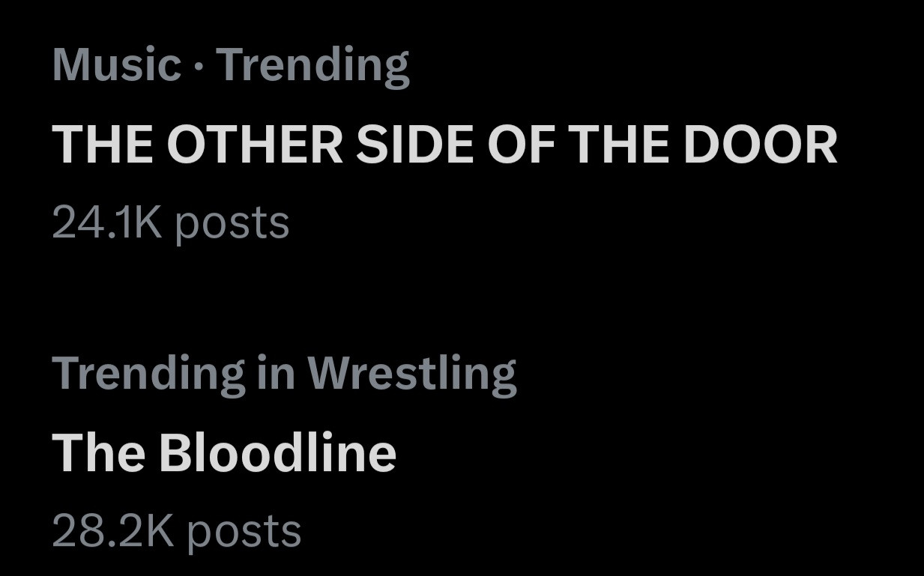Tap the 24.1K number
This screenshot has height=576, width=924.
106,223
